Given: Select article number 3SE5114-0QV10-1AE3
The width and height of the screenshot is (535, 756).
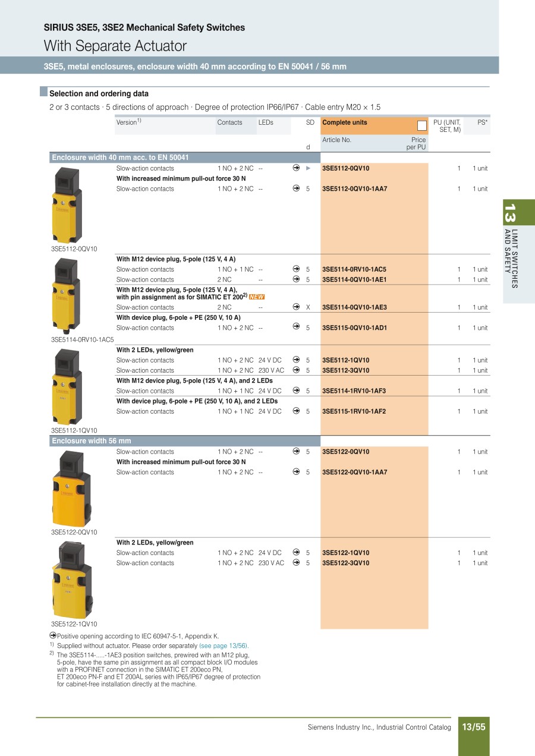Looking at the screenshot, I should point(354,307).
